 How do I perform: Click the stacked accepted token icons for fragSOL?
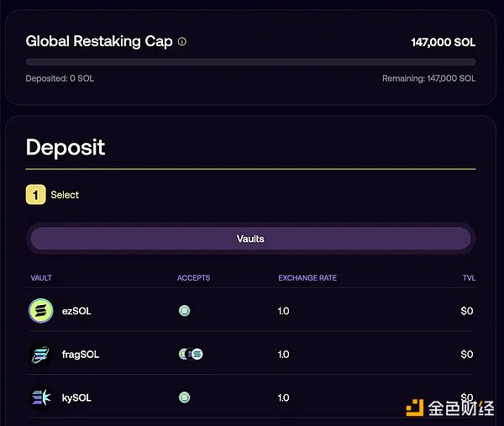191,355
